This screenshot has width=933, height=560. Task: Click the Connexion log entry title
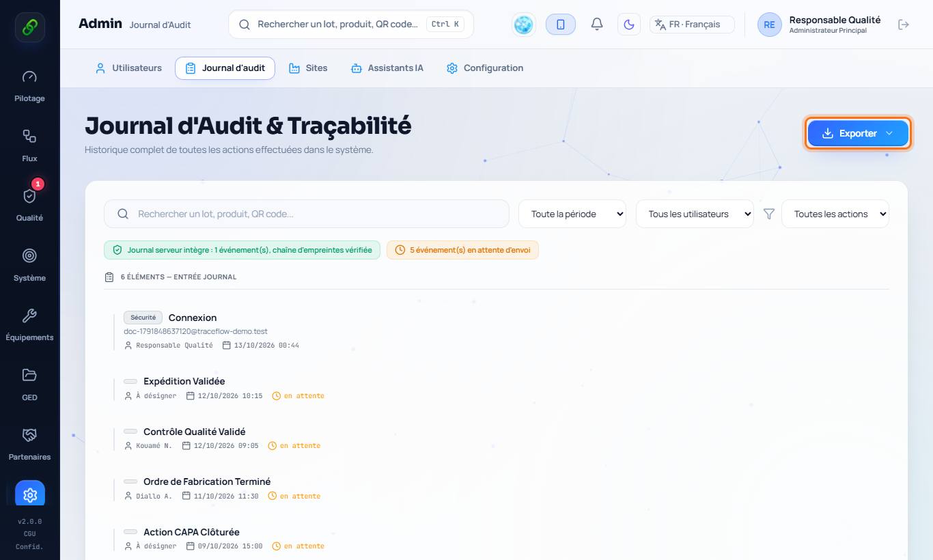[193, 318]
